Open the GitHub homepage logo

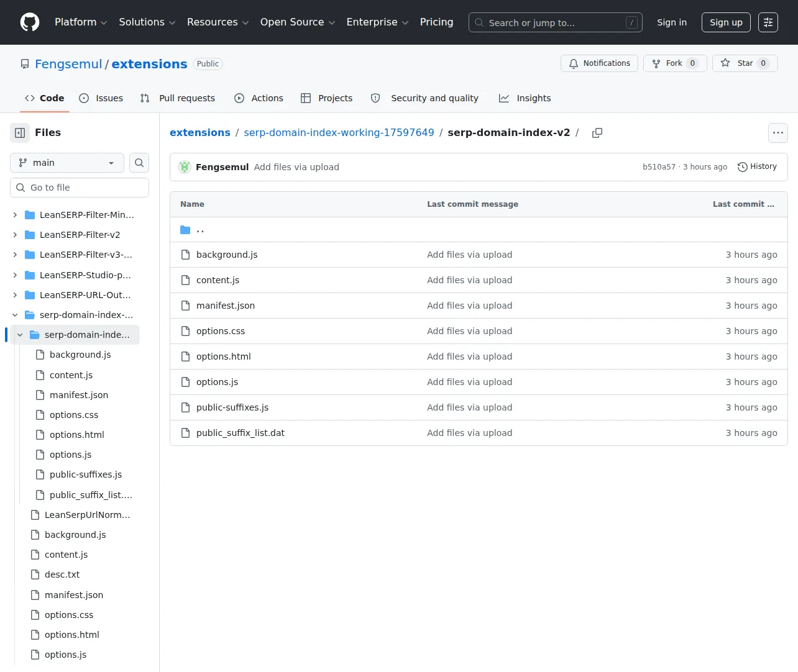[x=30, y=22]
